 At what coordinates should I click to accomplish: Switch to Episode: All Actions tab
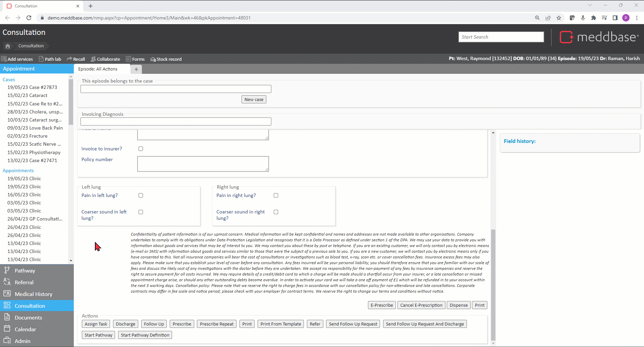98,69
